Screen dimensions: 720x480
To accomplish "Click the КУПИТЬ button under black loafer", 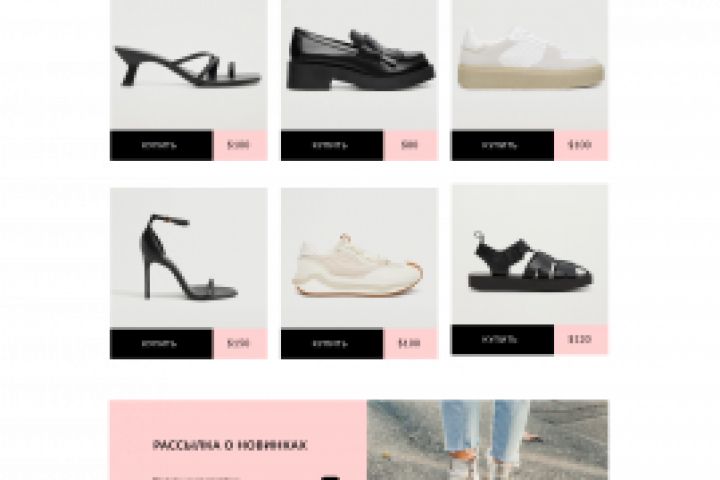I will click(332, 146).
